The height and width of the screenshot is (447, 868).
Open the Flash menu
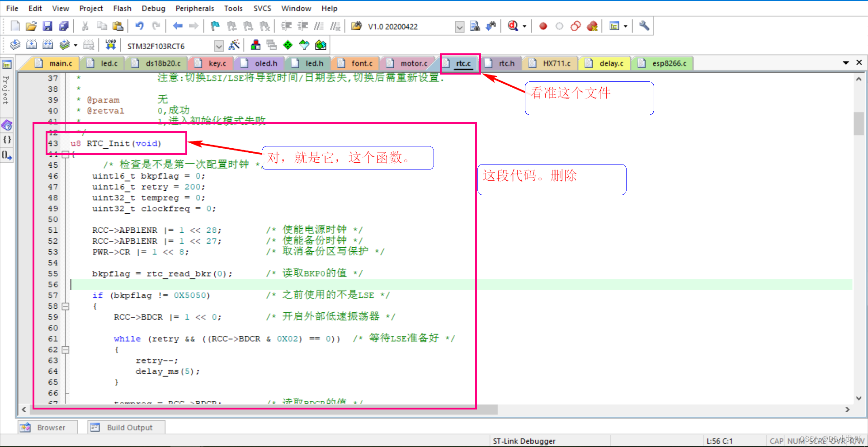pos(122,8)
